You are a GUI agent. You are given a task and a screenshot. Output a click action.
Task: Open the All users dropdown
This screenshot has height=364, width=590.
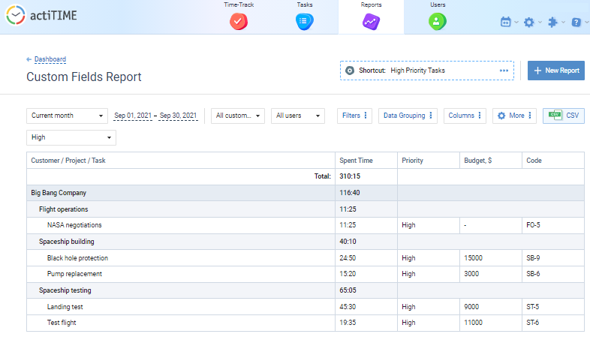[x=298, y=116]
